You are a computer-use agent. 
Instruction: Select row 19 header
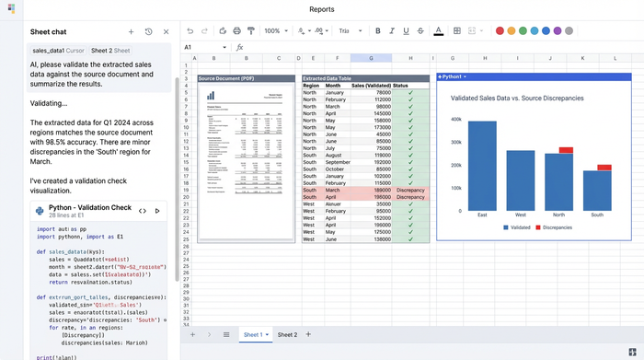[186, 190]
